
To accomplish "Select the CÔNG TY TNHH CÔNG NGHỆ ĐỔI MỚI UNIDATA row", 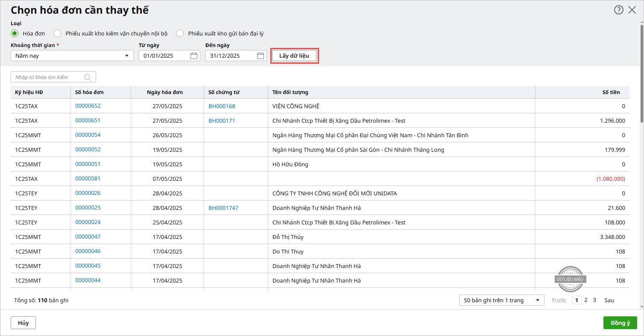I will click(x=320, y=193).
